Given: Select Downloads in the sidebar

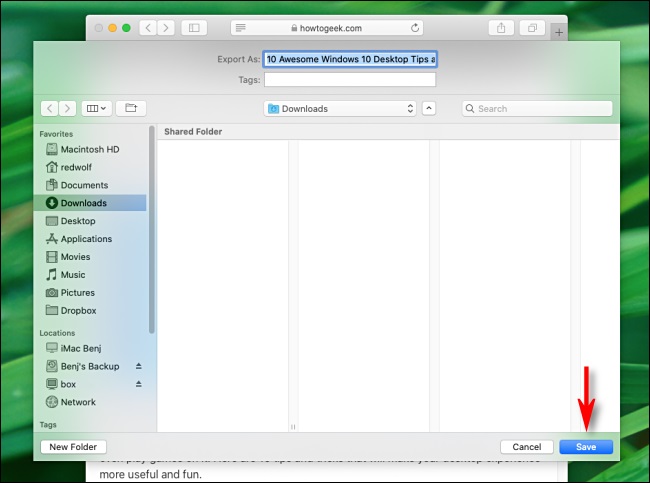Looking at the screenshot, I should click(90, 203).
